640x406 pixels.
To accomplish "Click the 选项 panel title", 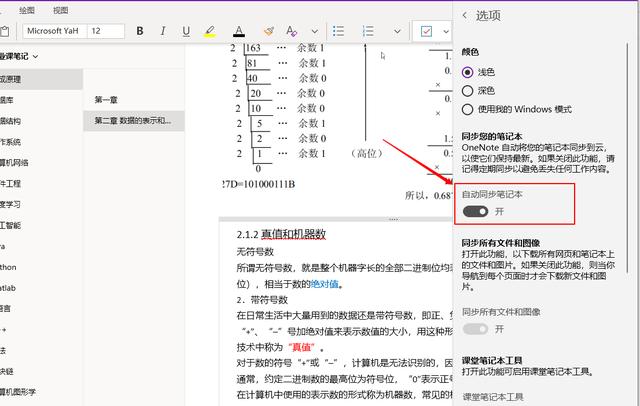I will [x=488, y=16].
